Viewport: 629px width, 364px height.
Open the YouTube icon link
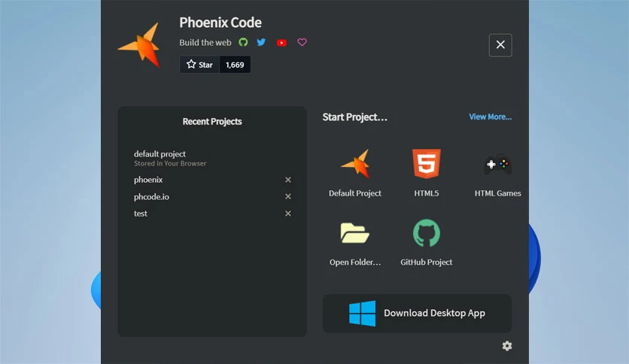(281, 43)
